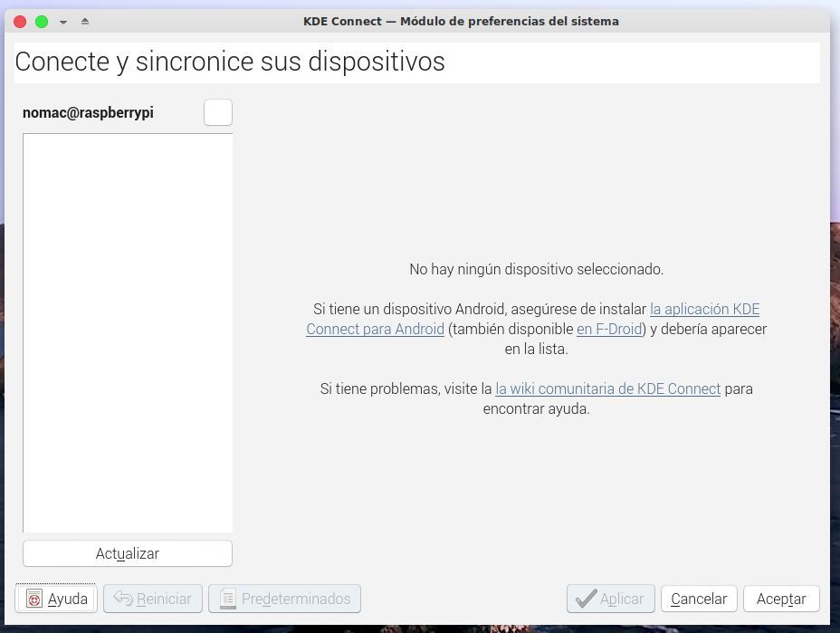Select the device name nomac@raspberrypi
This screenshot has width=840, height=633.
coord(88,112)
